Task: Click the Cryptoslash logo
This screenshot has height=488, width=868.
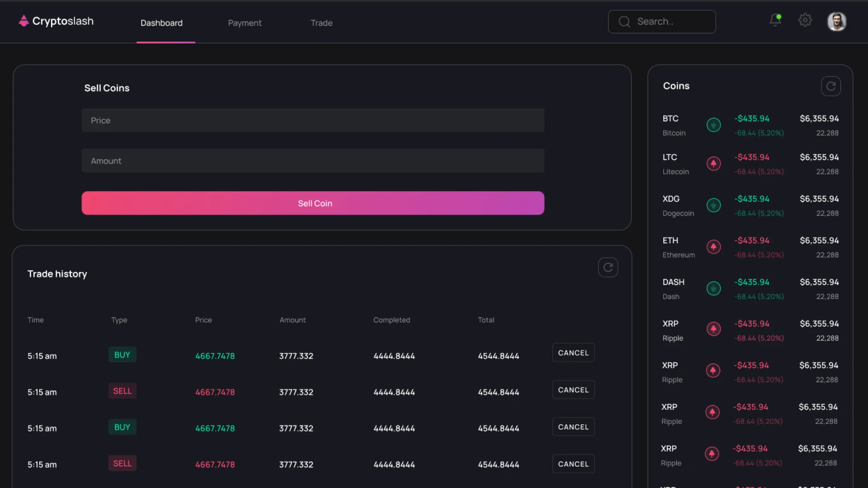Action: click(x=56, y=21)
